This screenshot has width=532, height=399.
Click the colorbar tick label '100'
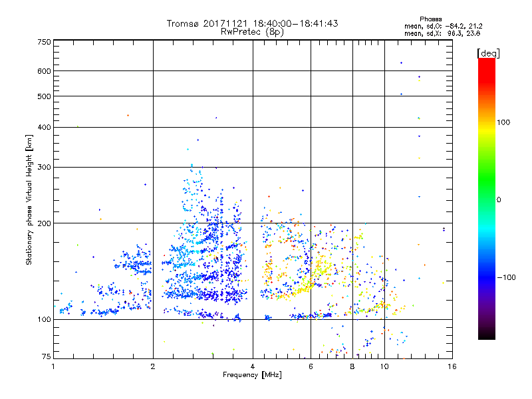pos(503,122)
